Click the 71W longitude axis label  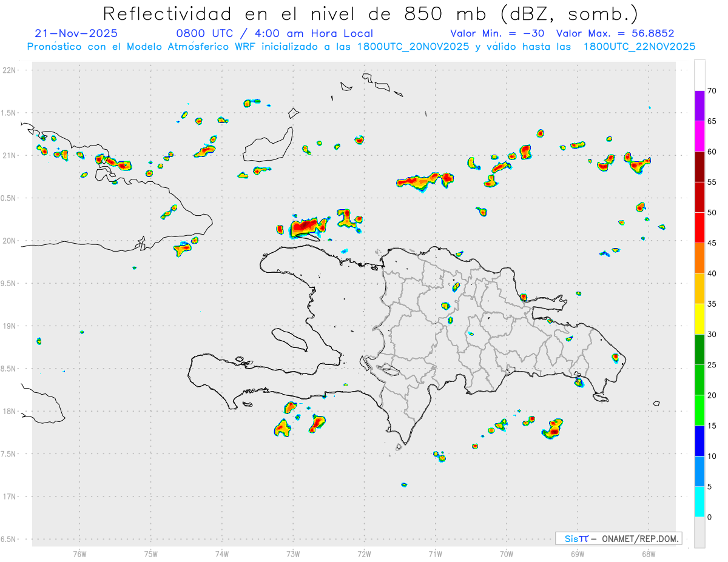(x=435, y=554)
